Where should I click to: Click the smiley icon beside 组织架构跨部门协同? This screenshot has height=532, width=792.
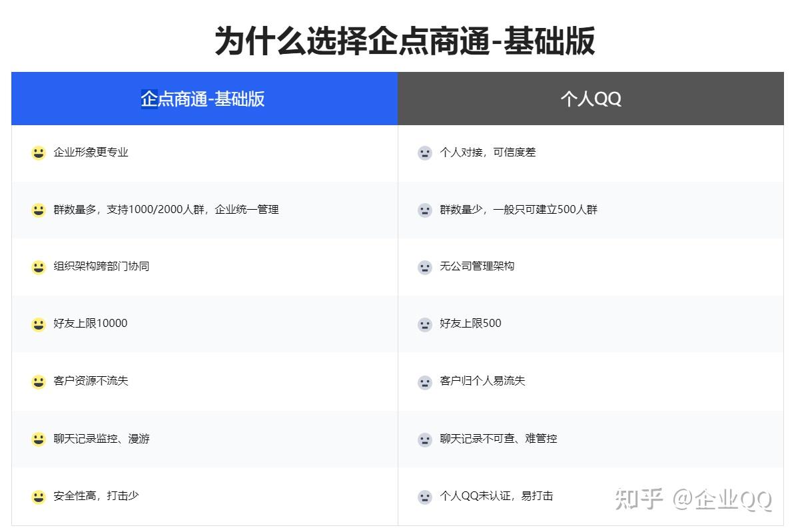(x=38, y=266)
